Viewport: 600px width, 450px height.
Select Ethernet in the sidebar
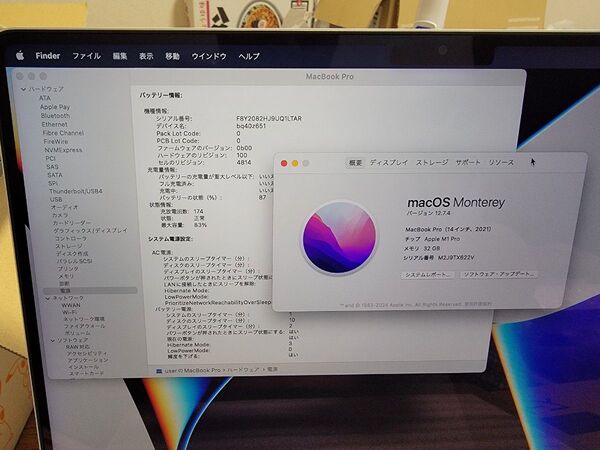tap(55, 124)
